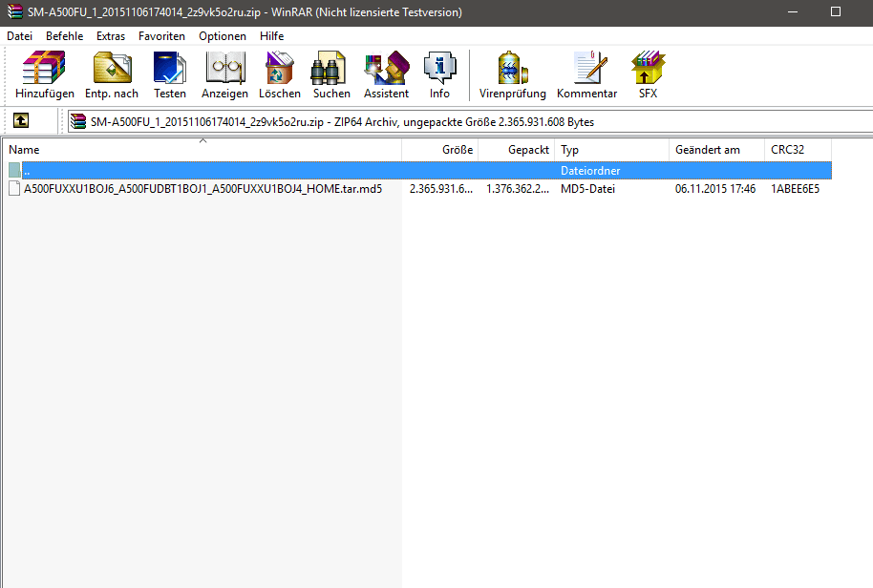Click the tar.md5 file document icon
This screenshot has height=588, width=873.
pos(14,189)
